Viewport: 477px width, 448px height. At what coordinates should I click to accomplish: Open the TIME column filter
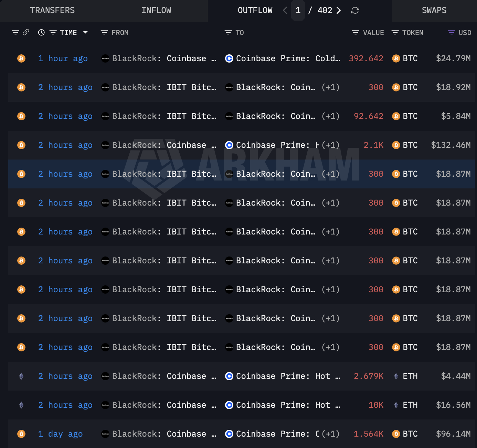click(53, 33)
